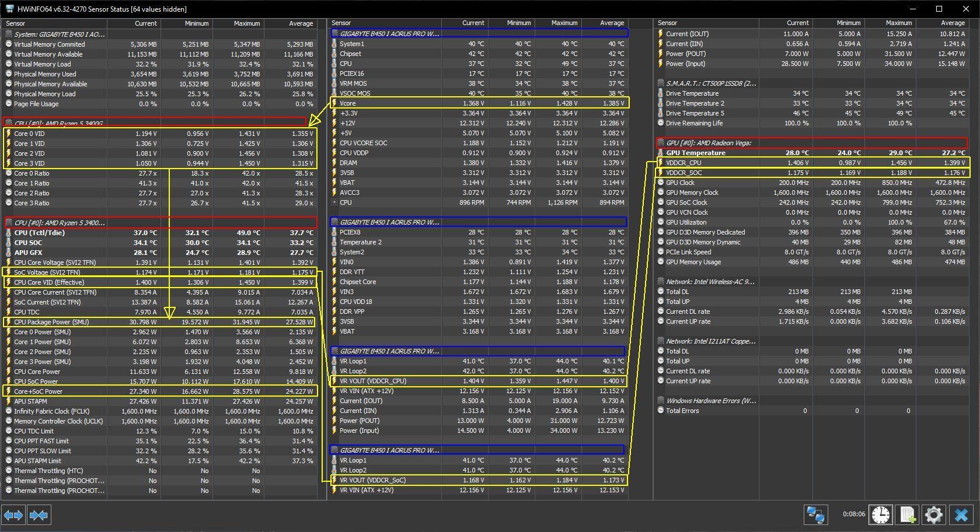Select the Physical Memory Used row
This screenshot has width=980, height=532.
tap(160, 74)
